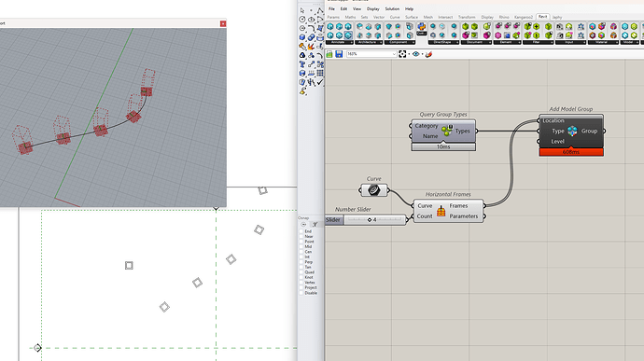This screenshot has height=361, width=644.
Task: Click the highlighted icon in Annotate group
Action: [348, 35]
